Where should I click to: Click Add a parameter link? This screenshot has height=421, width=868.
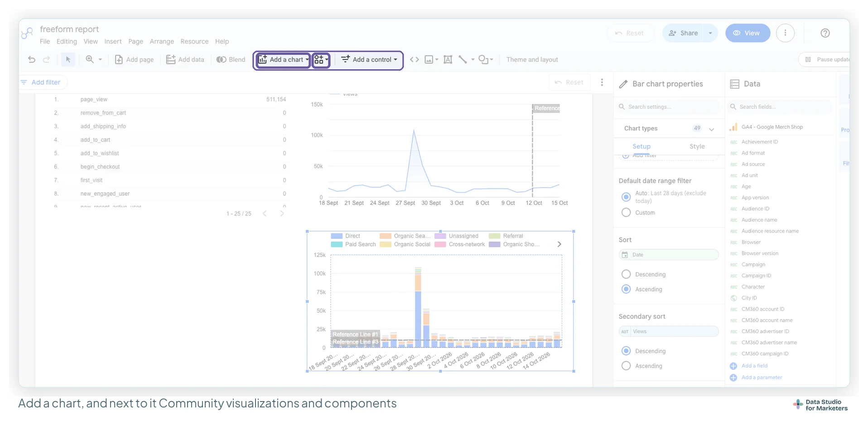click(762, 377)
